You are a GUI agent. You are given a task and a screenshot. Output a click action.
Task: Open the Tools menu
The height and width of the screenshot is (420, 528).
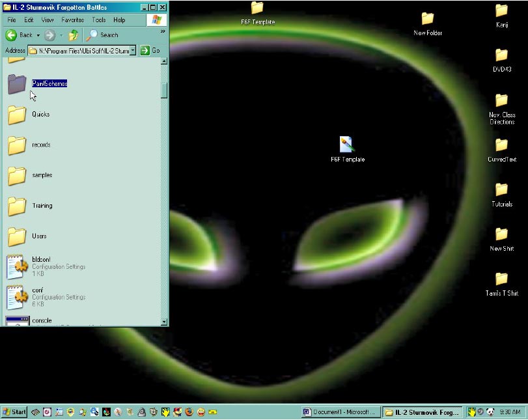tap(98, 20)
